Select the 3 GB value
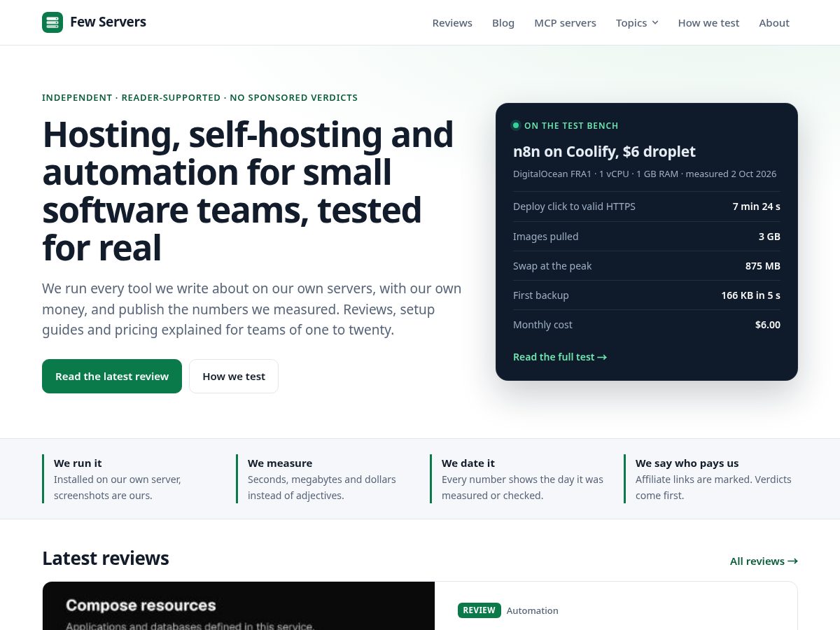 coord(769,237)
